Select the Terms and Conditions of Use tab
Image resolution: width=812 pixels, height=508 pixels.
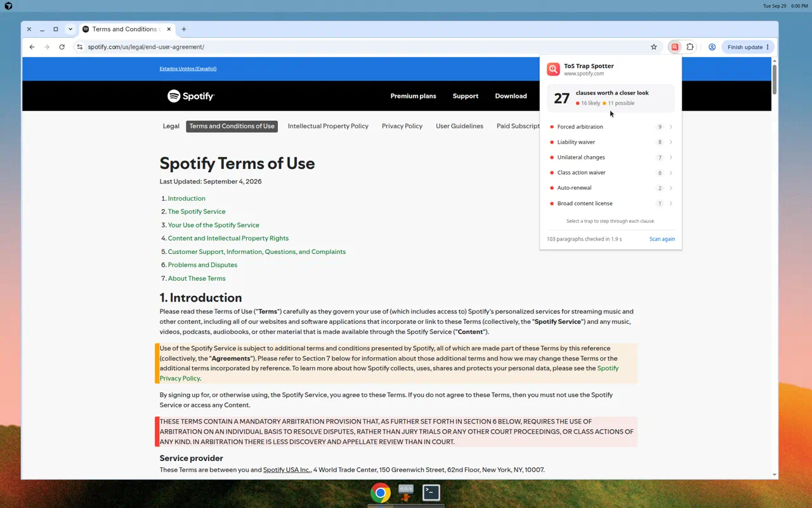(232, 126)
